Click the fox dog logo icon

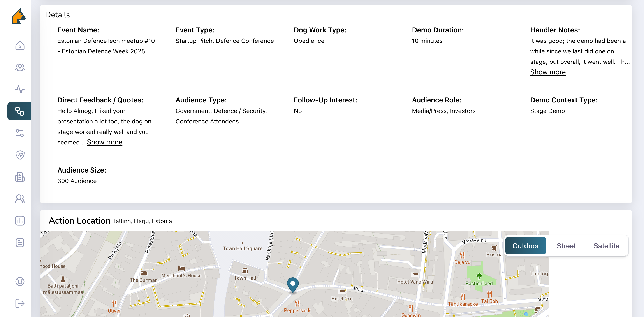tap(19, 16)
